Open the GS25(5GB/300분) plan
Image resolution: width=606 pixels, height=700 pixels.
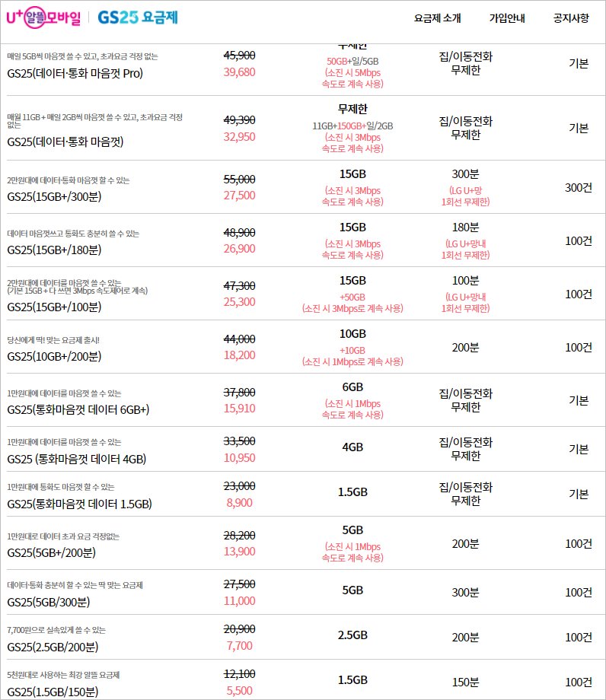[48, 602]
